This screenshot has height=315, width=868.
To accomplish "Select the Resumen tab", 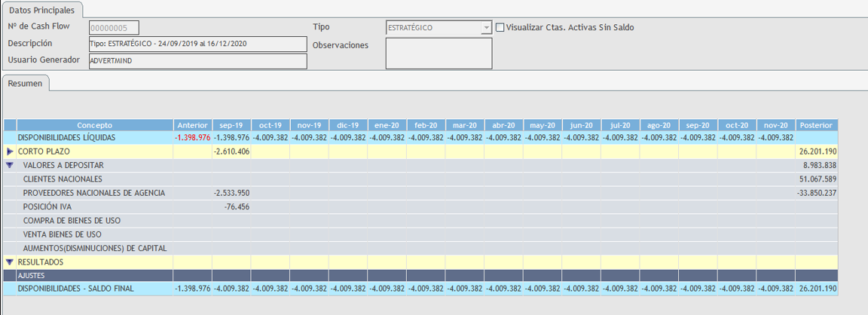I will [26, 84].
